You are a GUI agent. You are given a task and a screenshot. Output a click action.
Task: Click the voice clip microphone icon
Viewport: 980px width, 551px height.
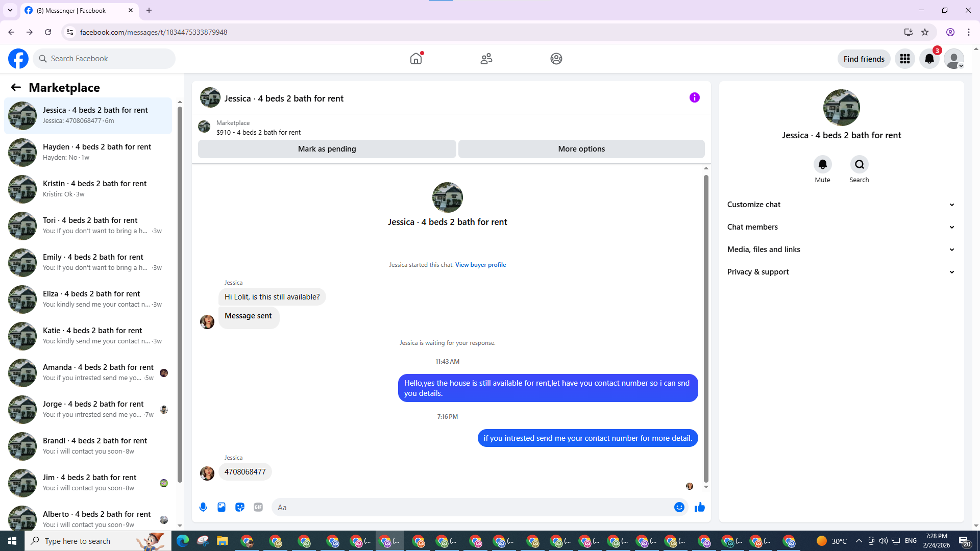coord(203,507)
